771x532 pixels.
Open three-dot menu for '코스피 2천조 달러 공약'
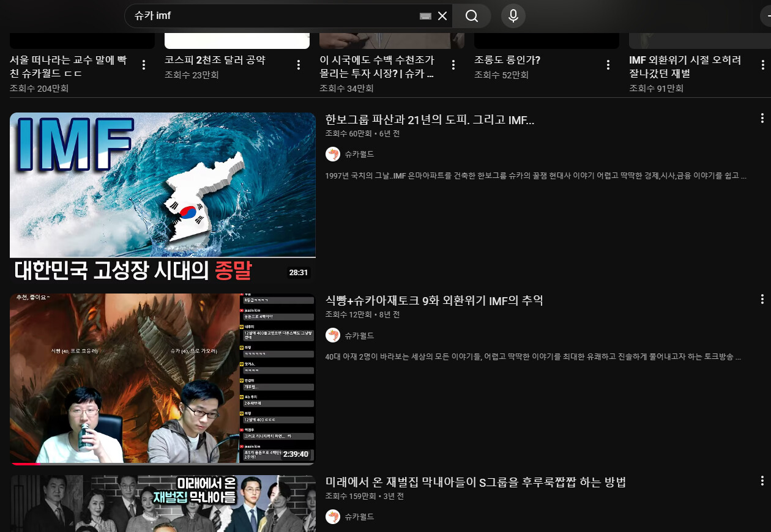[299, 65]
